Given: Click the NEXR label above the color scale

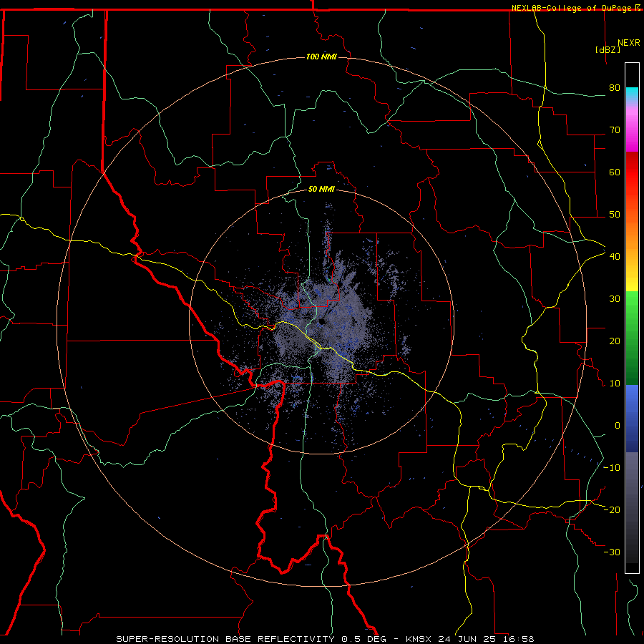Looking at the screenshot, I should click(628, 43).
